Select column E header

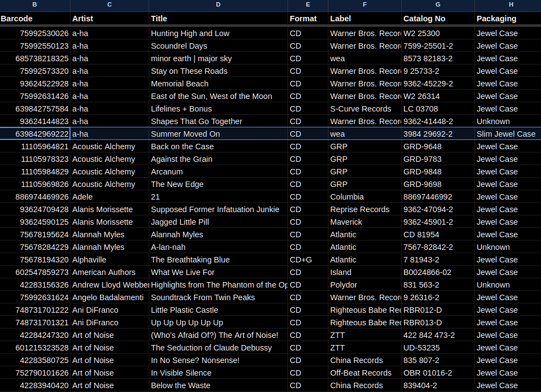point(308,4)
